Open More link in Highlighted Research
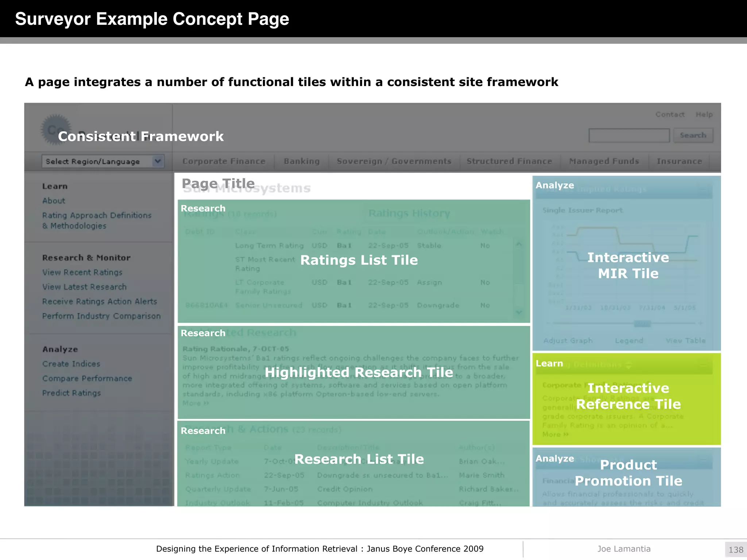Image resolution: width=747 pixels, height=560 pixels. tap(196, 403)
